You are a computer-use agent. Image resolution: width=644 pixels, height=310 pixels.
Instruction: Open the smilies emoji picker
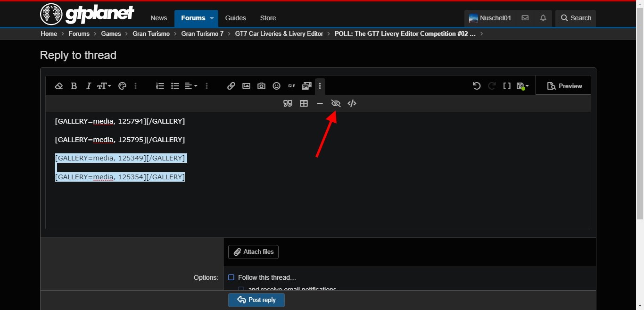point(277,86)
